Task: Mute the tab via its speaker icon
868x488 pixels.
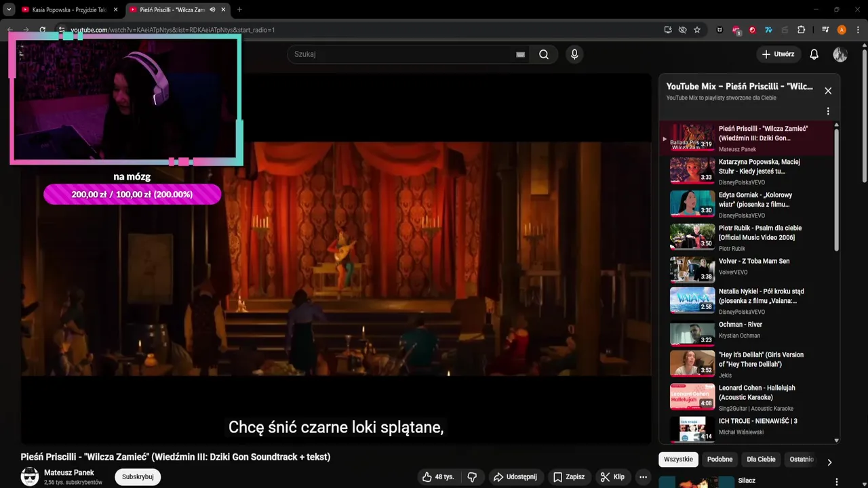Action: click(212, 9)
